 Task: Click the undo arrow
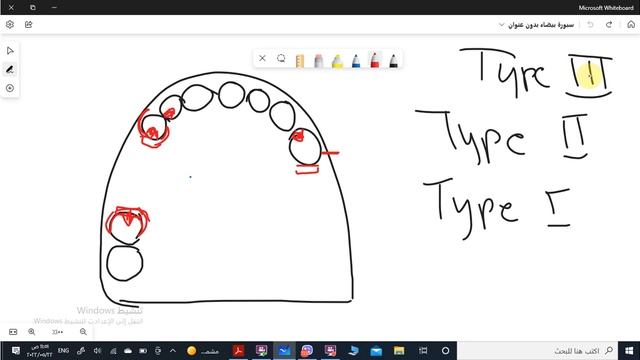(x=590, y=24)
